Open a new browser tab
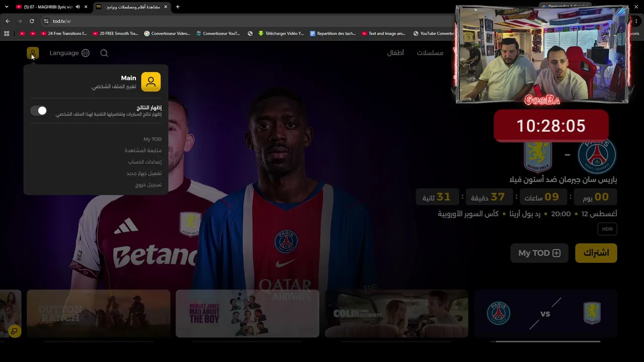This screenshot has width=644, height=362. (178, 7)
